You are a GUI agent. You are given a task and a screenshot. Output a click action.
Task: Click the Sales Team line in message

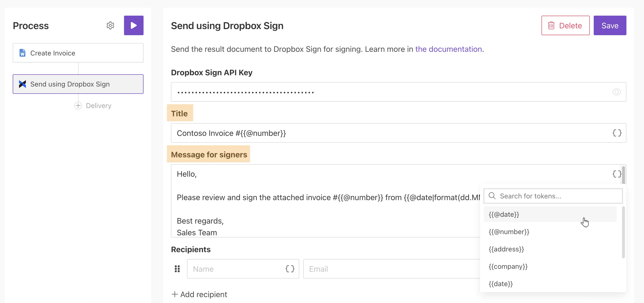[197, 232]
